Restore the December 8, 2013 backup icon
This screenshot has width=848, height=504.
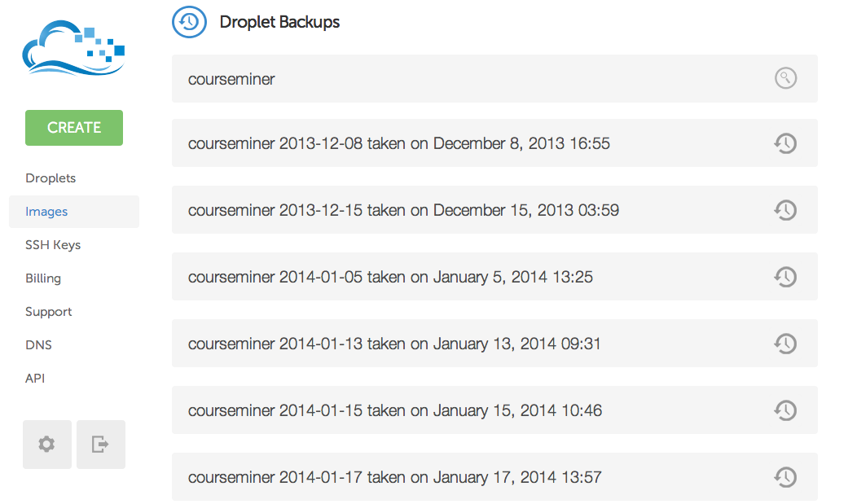pyautogui.click(x=784, y=143)
